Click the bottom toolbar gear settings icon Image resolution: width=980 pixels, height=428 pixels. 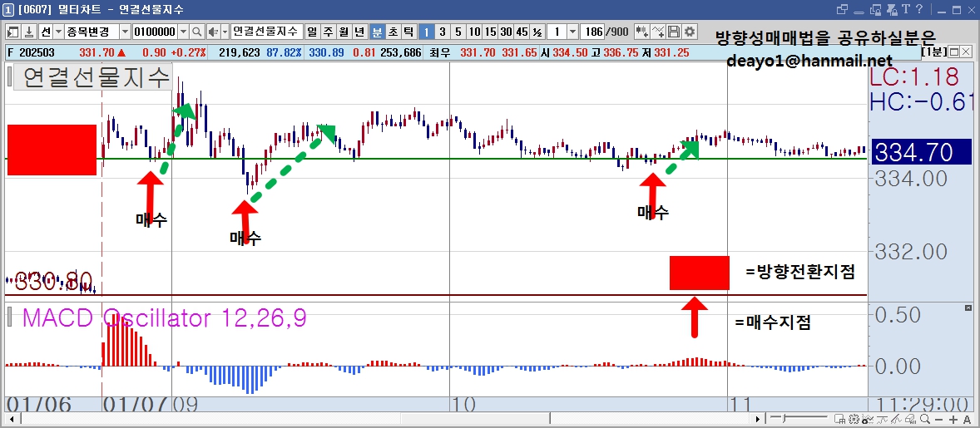pyautogui.click(x=852, y=419)
